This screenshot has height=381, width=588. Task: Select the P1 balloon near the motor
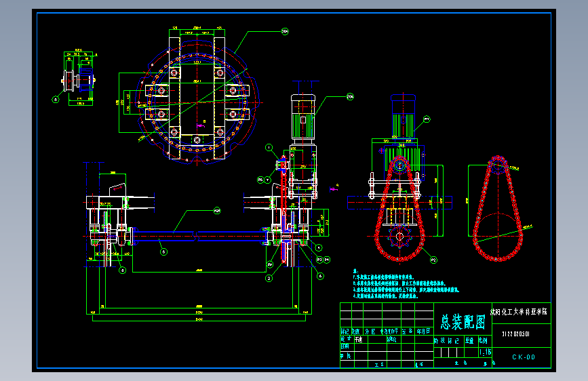pyautogui.click(x=427, y=119)
